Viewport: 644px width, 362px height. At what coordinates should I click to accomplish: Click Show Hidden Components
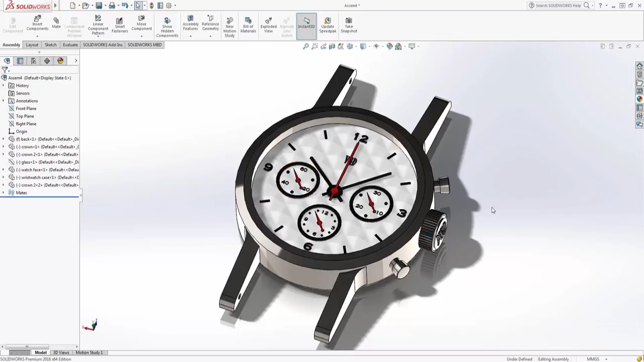coord(167,27)
